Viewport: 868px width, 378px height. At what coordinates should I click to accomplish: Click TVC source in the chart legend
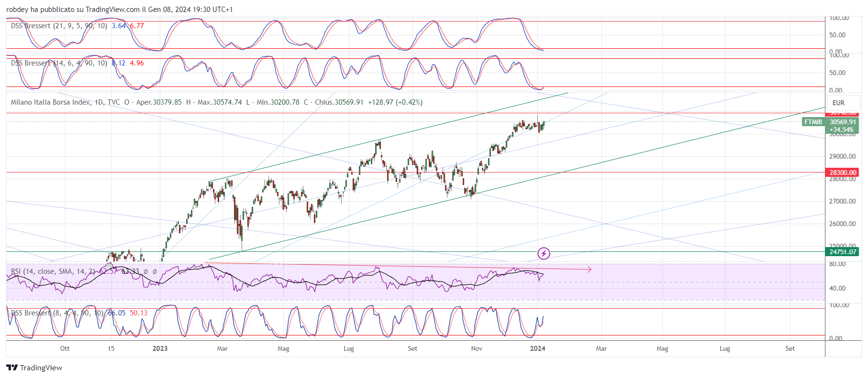click(x=114, y=102)
